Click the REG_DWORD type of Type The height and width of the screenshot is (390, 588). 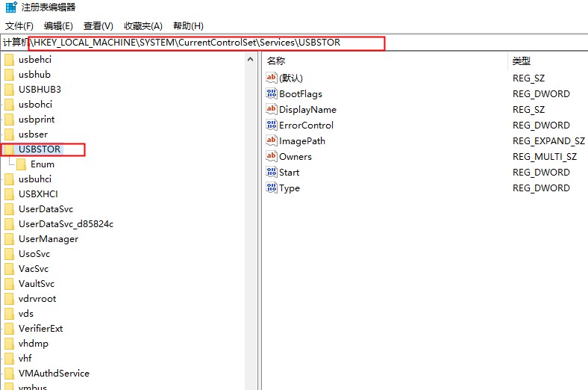click(541, 188)
